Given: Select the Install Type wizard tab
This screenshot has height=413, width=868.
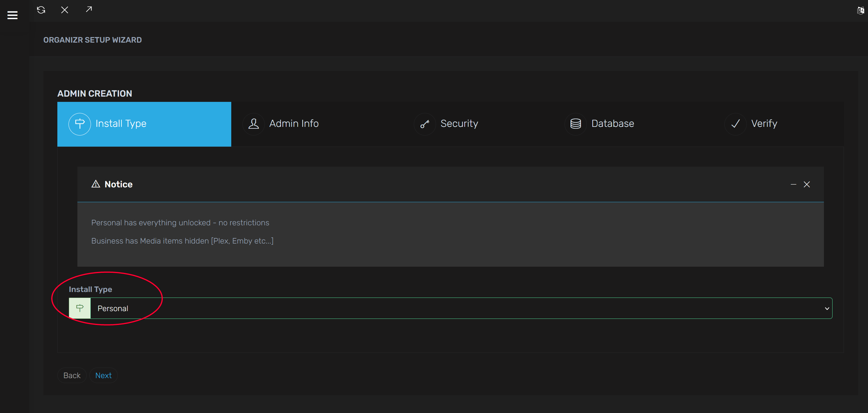Looking at the screenshot, I should pos(144,124).
